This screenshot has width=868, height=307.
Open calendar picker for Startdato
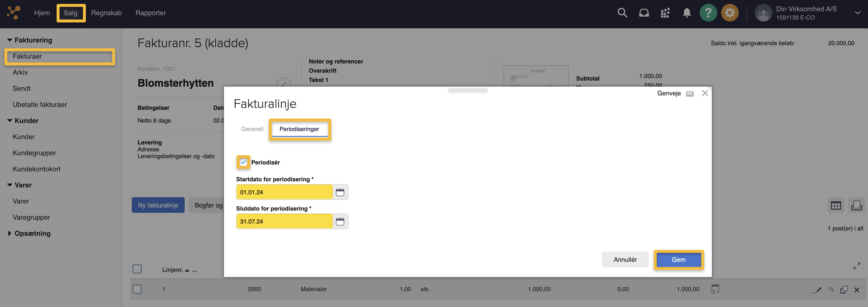point(340,192)
